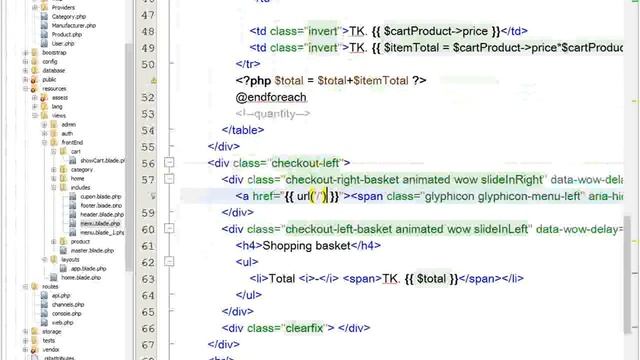The width and height of the screenshot is (640, 360).
Task: Fold the checkout-left div at line 56
Action: coord(169,163)
